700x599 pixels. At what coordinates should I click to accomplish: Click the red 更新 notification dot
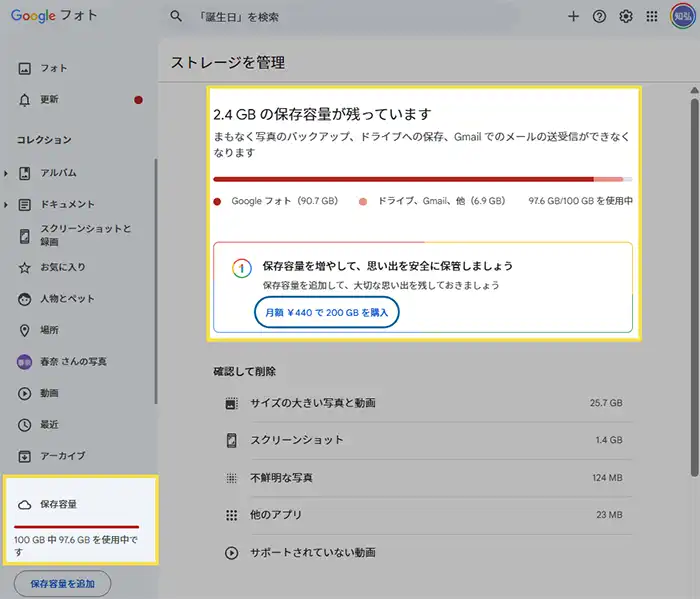coord(138,100)
